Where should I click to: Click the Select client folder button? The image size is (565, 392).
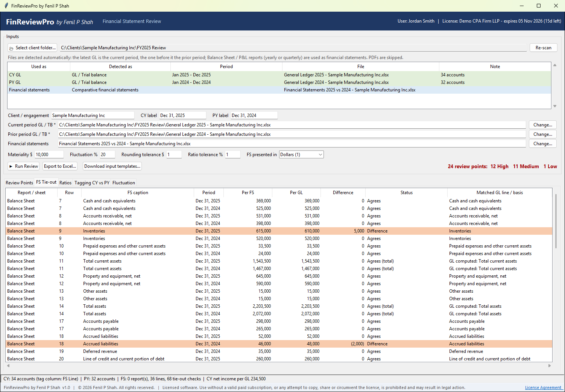point(32,48)
